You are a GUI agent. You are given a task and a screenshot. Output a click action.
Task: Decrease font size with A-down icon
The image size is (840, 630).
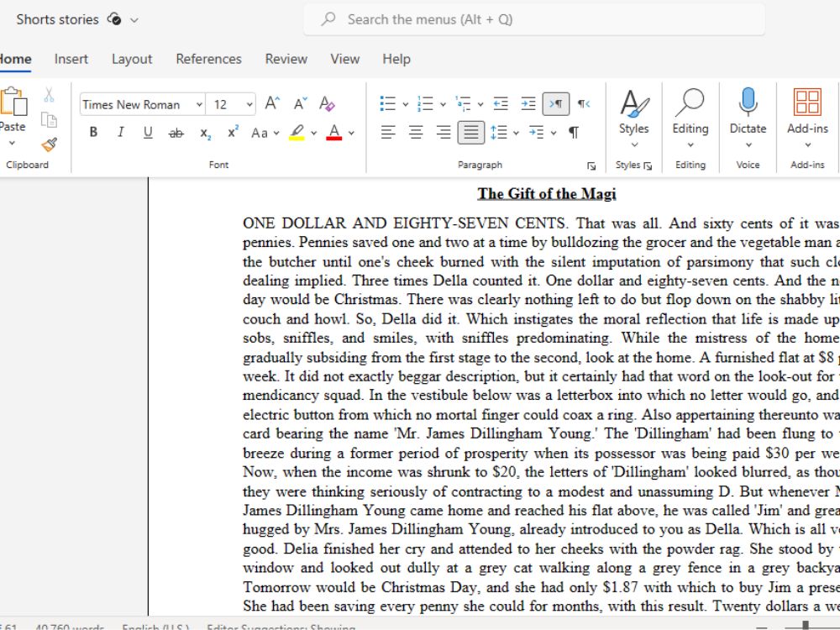(300, 103)
